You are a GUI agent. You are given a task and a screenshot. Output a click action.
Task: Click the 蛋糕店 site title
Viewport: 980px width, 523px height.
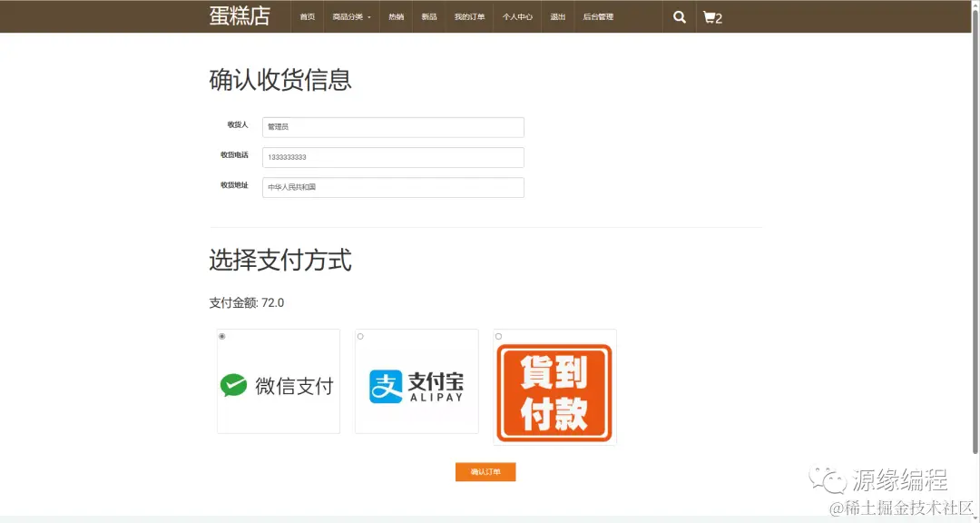tap(240, 16)
